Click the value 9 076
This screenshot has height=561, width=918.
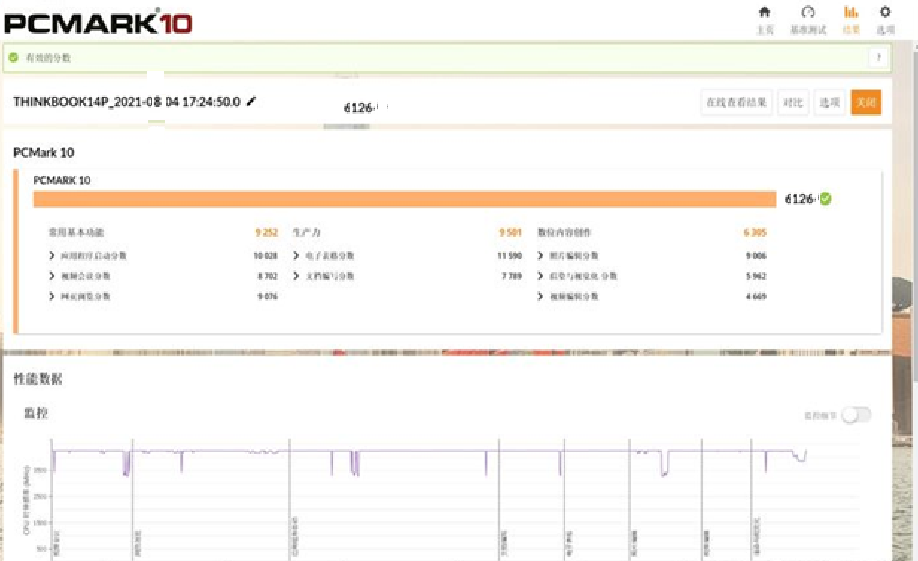[268, 296]
